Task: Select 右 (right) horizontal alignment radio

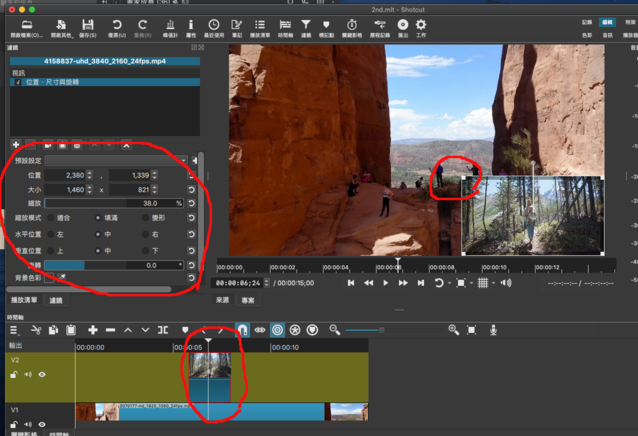Action: coord(145,233)
